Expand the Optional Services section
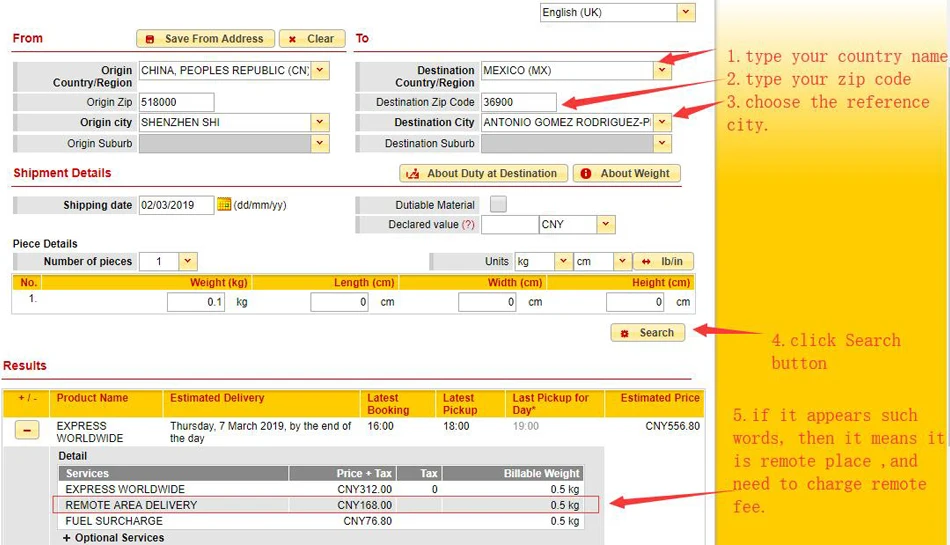 point(113,538)
